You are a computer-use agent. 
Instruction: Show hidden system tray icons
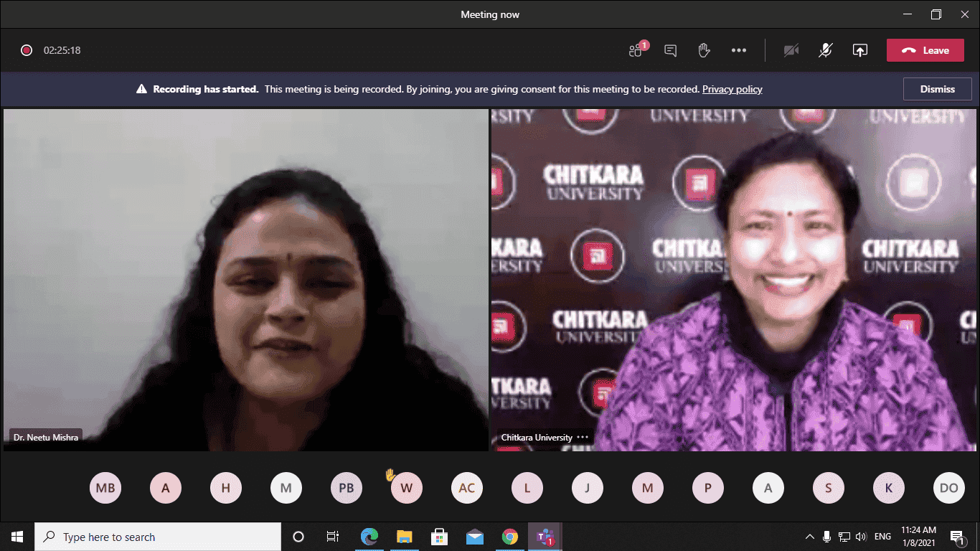click(810, 537)
